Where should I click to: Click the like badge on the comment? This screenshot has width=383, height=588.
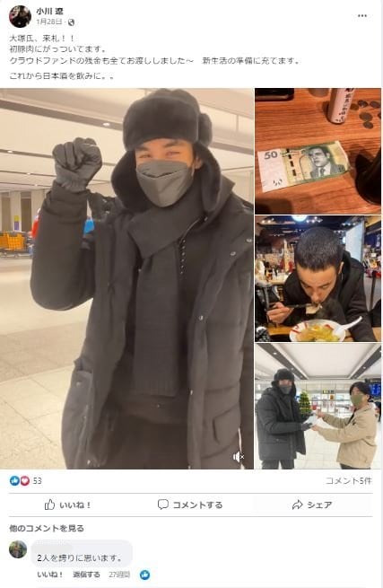click(144, 575)
